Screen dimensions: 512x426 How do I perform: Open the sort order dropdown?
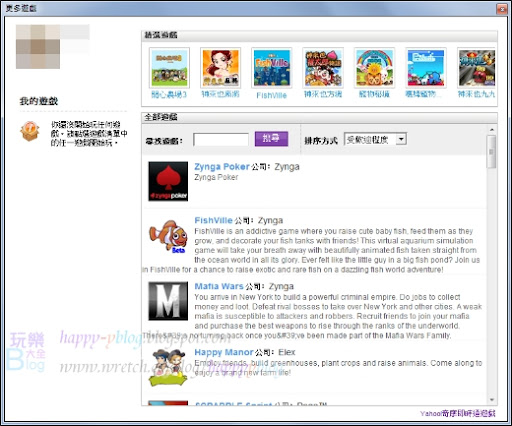pyautogui.click(x=375, y=139)
